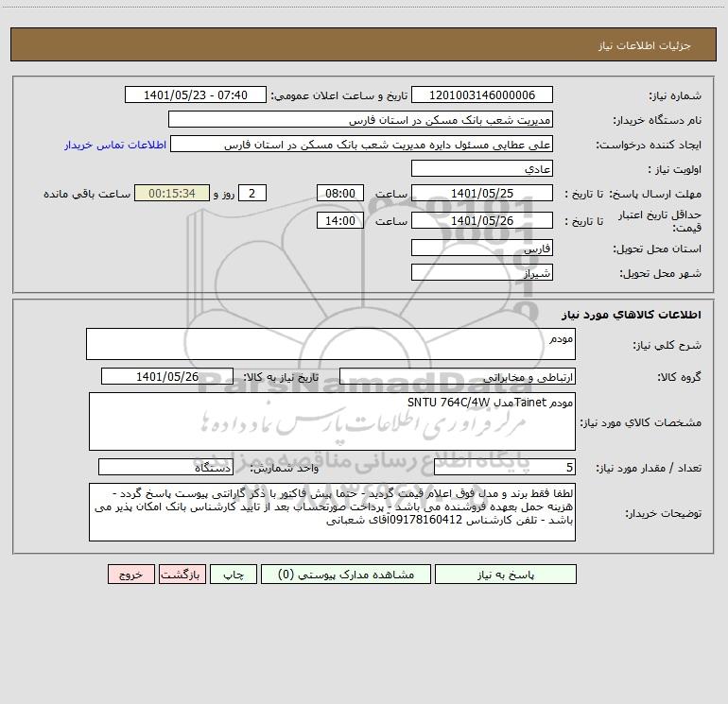The width and height of the screenshot is (728, 704).
Task: Click the شرح کلی نیاز text area مودم
Action: tap(331, 344)
